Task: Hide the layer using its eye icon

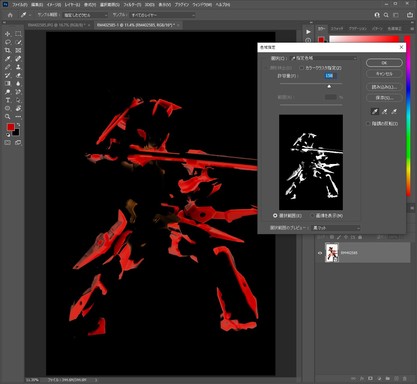Action: (x=320, y=253)
